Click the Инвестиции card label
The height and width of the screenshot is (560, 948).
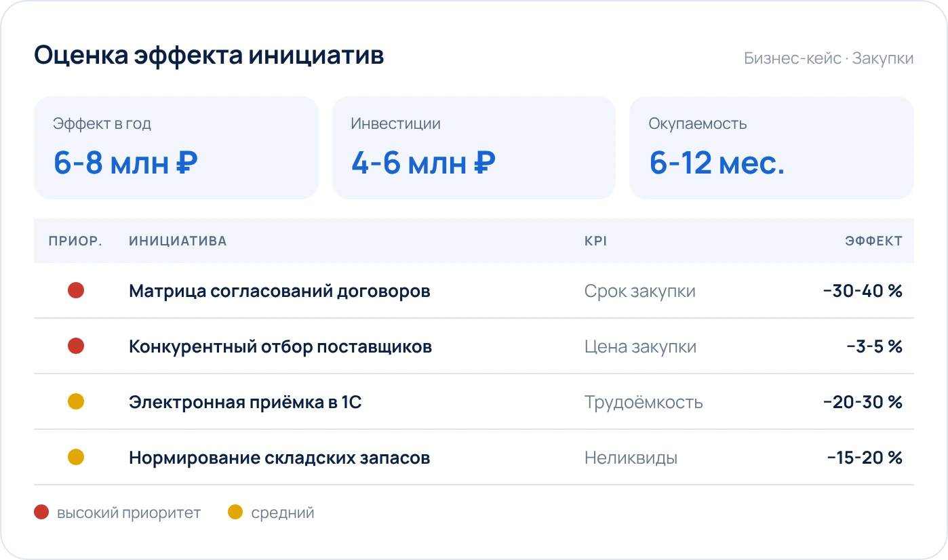point(395,124)
